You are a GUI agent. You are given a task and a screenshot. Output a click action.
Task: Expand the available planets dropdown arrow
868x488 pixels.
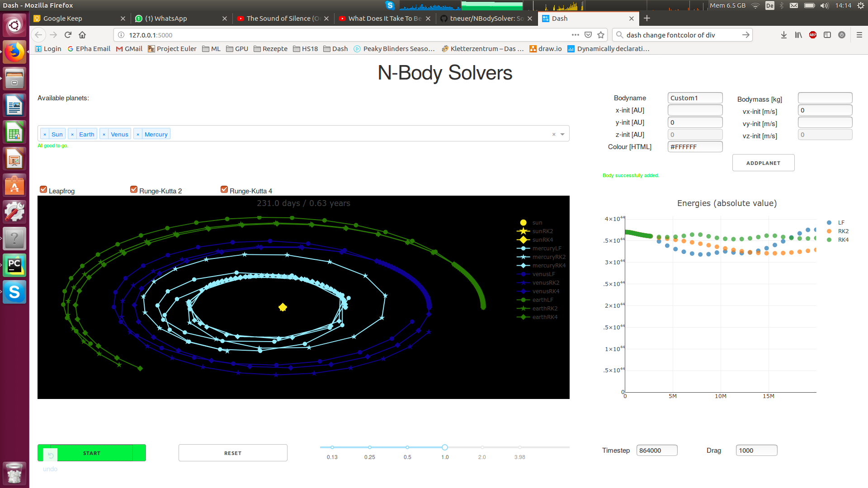pos(562,134)
